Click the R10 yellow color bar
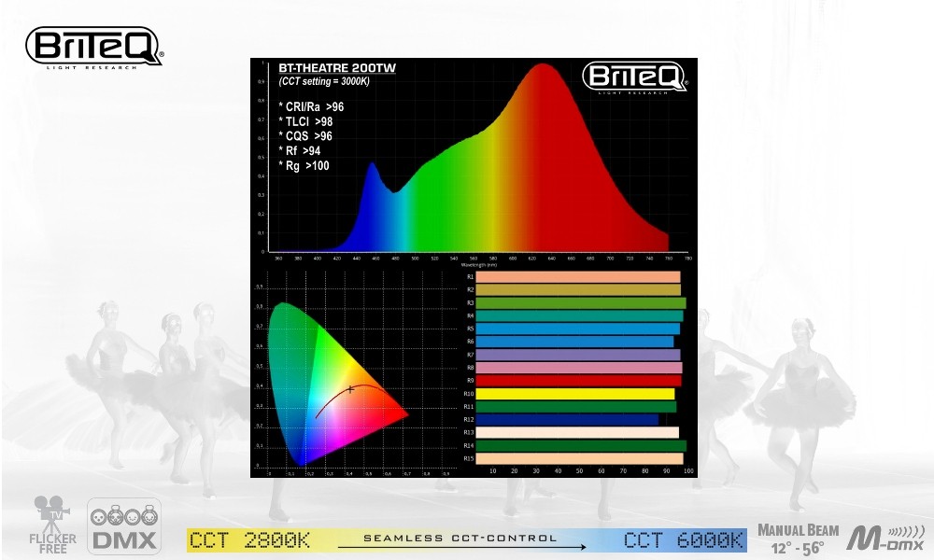Viewport: 934px width, 560px height. point(575,394)
